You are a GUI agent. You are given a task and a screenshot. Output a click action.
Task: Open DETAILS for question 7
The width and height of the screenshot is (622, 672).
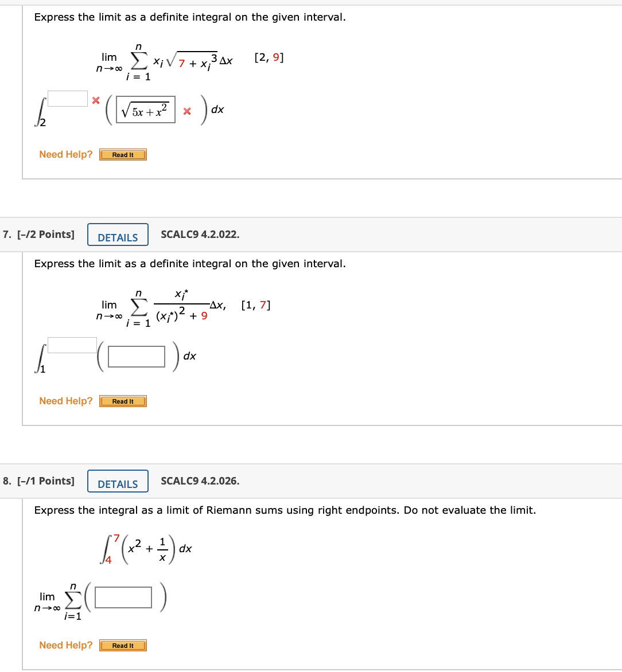118,235
